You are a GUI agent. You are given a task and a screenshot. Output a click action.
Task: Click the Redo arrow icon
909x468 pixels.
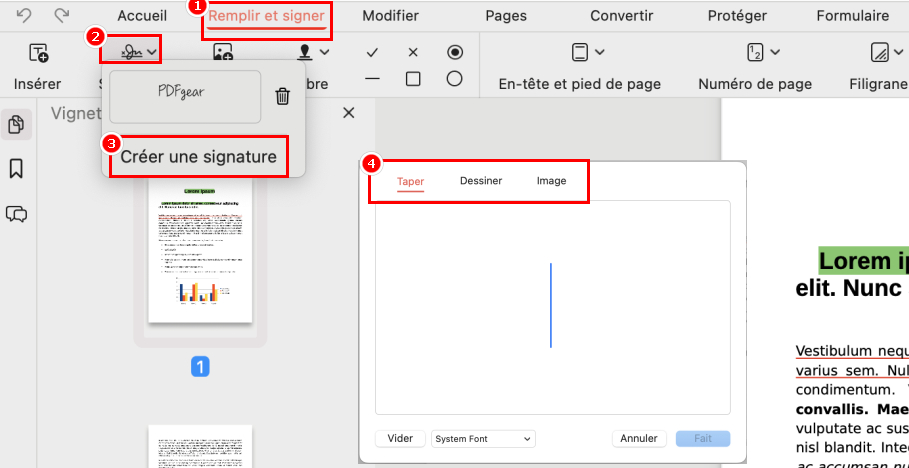61,16
